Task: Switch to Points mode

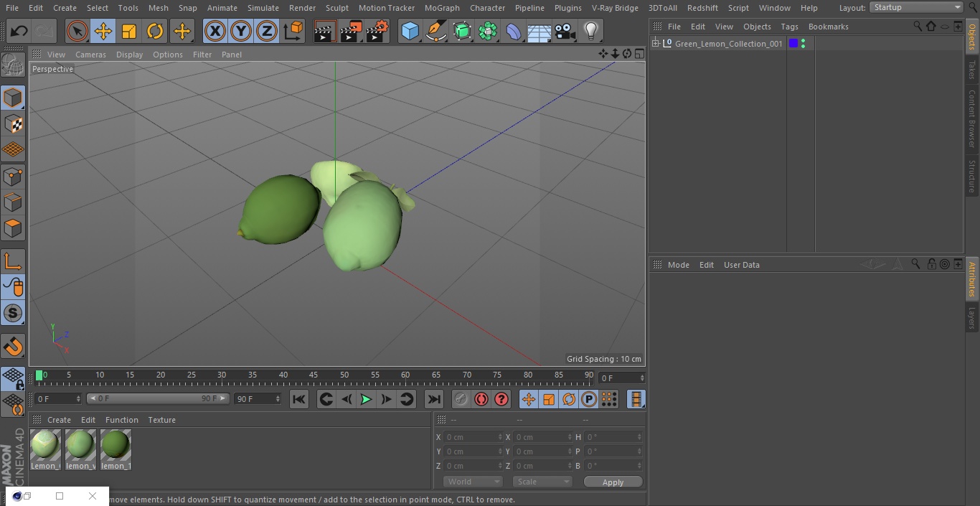Action: (13, 176)
